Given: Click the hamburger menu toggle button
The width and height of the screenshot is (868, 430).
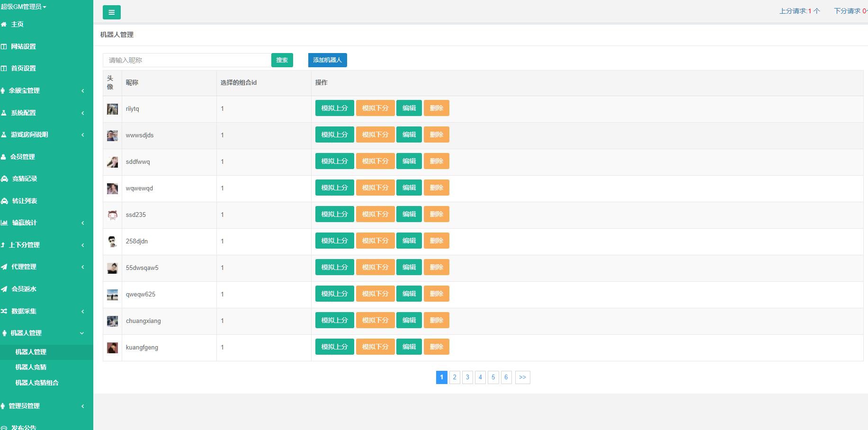Looking at the screenshot, I should (x=111, y=12).
